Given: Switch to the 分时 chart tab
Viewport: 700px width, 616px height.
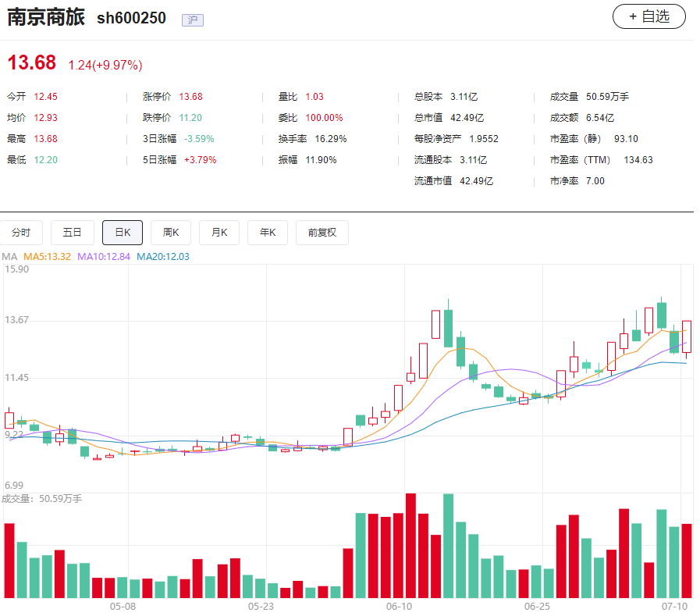Looking at the screenshot, I should (x=21, y=233).
